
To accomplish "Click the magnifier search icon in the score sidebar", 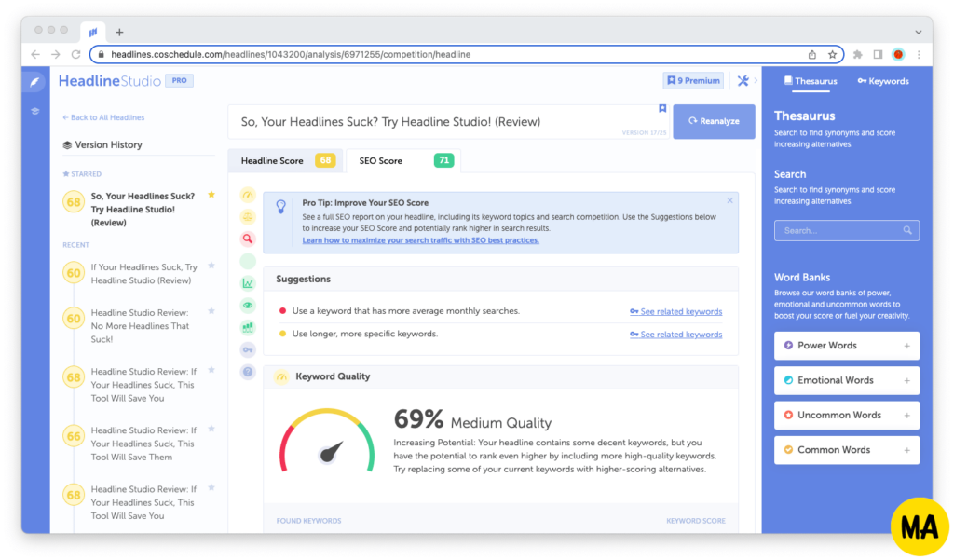I will click(248, 239).
